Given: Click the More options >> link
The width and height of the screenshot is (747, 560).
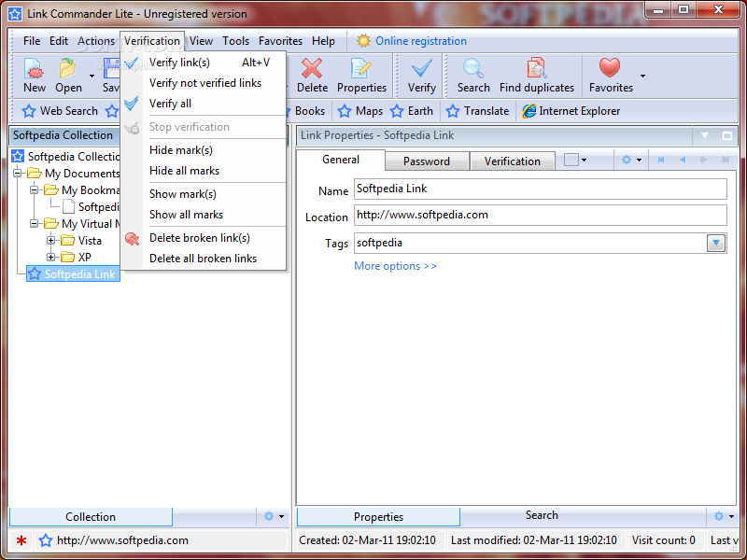Looking at the screenshot, I should coord(395,266).
